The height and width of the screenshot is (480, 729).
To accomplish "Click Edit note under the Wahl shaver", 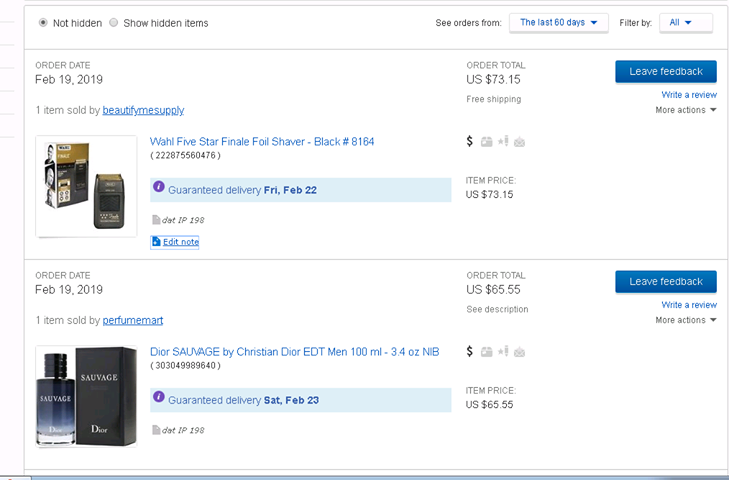I will (x=175, y=242).
